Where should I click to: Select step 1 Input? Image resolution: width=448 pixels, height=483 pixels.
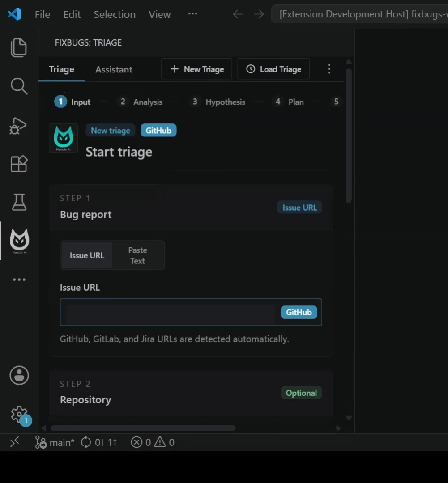(x=73, y=102)
